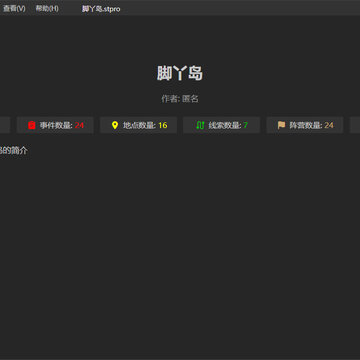Click the author line 作者: 匿名
This screenshot has height=360, width=360.
180,99
